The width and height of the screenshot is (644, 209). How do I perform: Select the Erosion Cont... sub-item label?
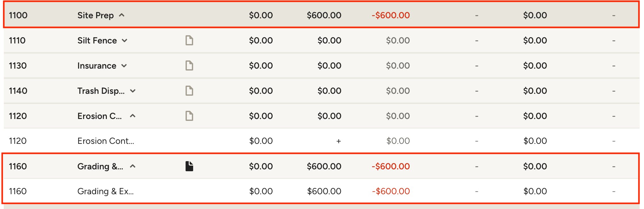coord(106,141)
